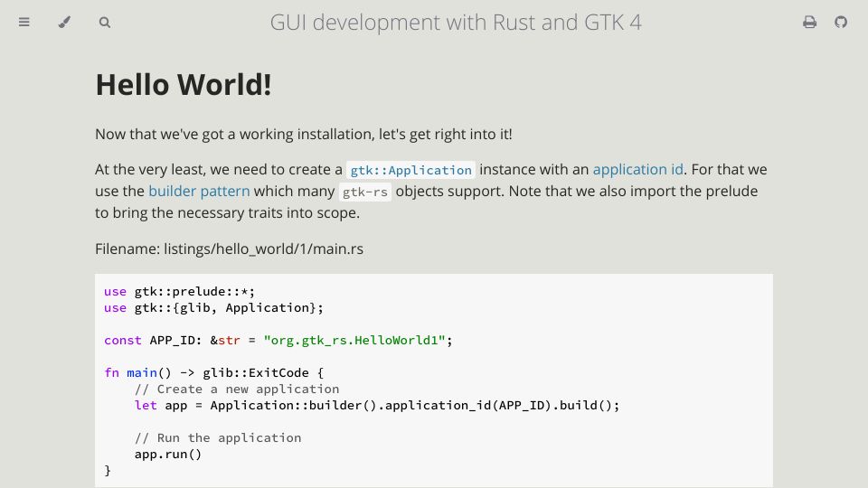Click the gtk-rs inline code

click(364, 192)
